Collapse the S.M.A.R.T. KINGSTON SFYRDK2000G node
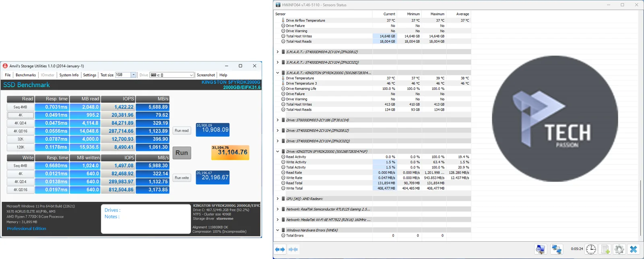 (x=277, y=73)
